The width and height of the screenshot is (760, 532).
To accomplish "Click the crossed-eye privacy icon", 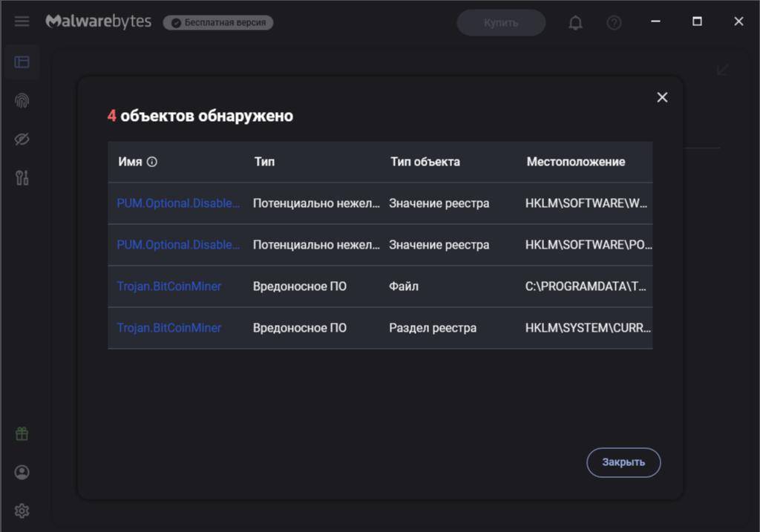I will point(22,139).
